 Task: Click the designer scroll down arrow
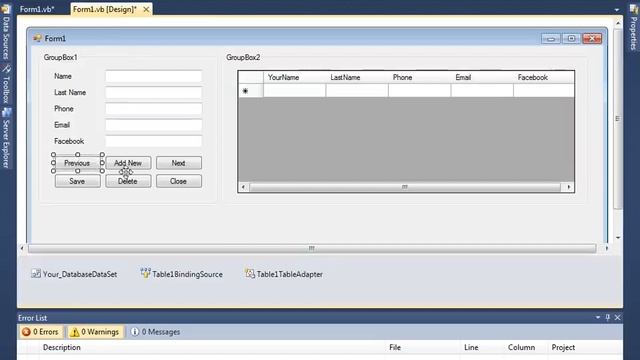click(x=618, y=238)
